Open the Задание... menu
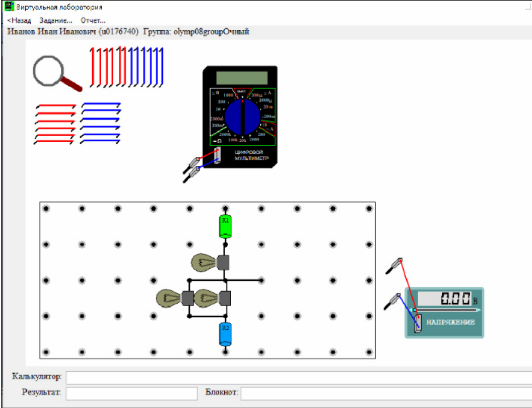 click(x=55, y=20)
